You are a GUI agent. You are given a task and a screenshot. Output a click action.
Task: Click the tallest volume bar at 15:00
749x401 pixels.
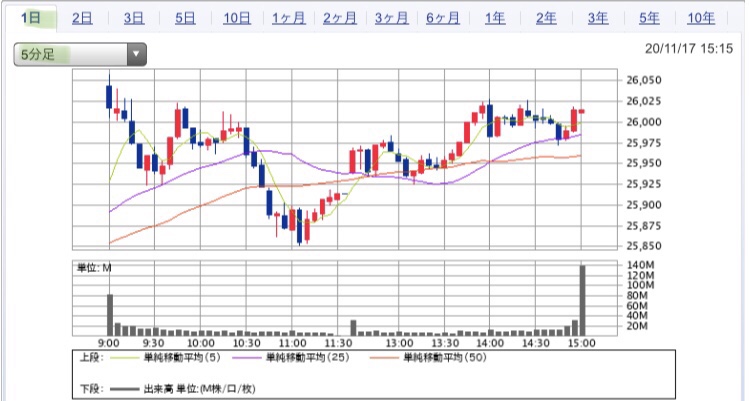(x=582, y=300)
